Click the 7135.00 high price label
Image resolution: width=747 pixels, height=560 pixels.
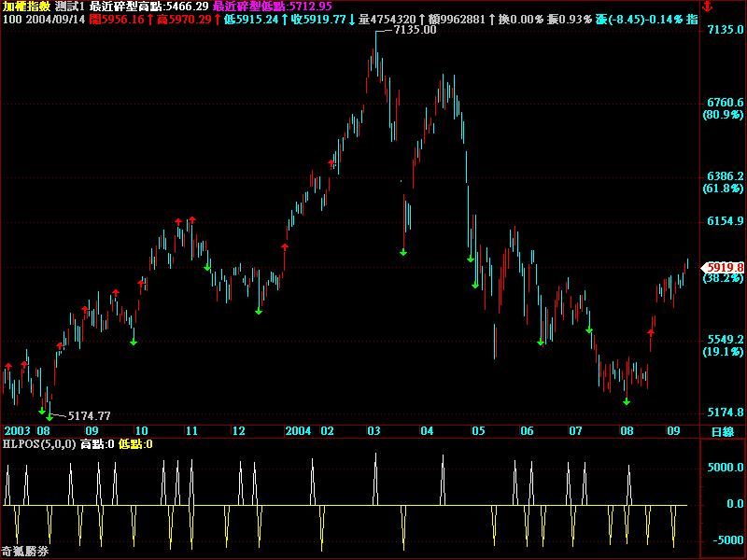[x=415, y=30]
